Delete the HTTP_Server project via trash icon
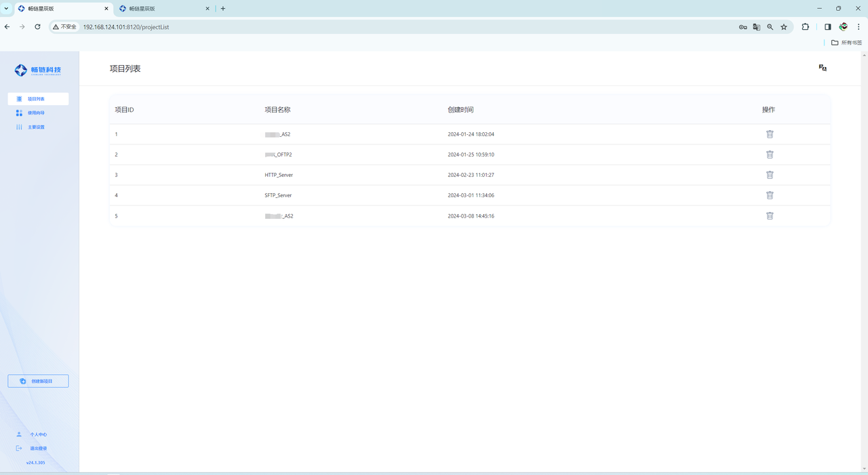Image resolution: width=868 pixels, height=475 pixels. click(770, 175)
